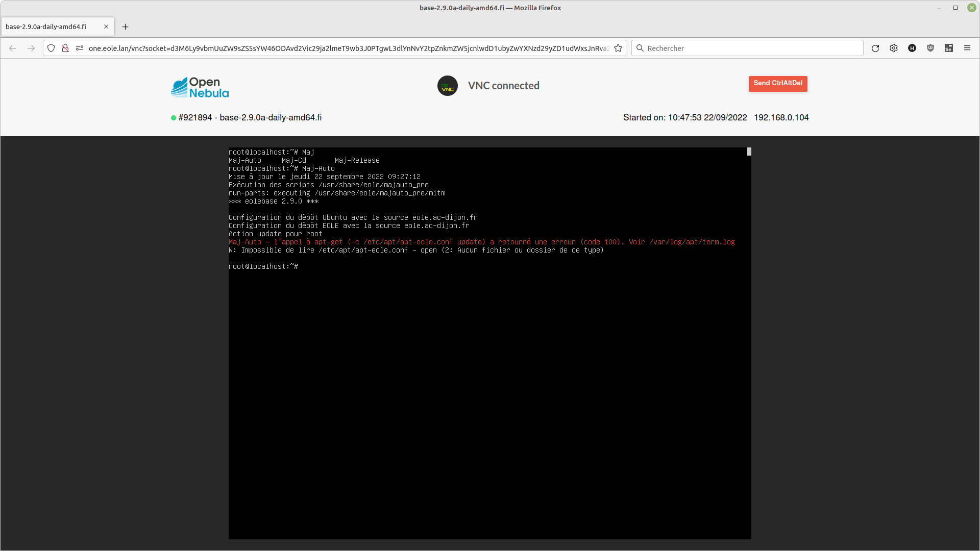Close the base-2.9.0a-daily-amd64.fi tab
Screen dimensions: 980x551
click(x=106, y=27)
